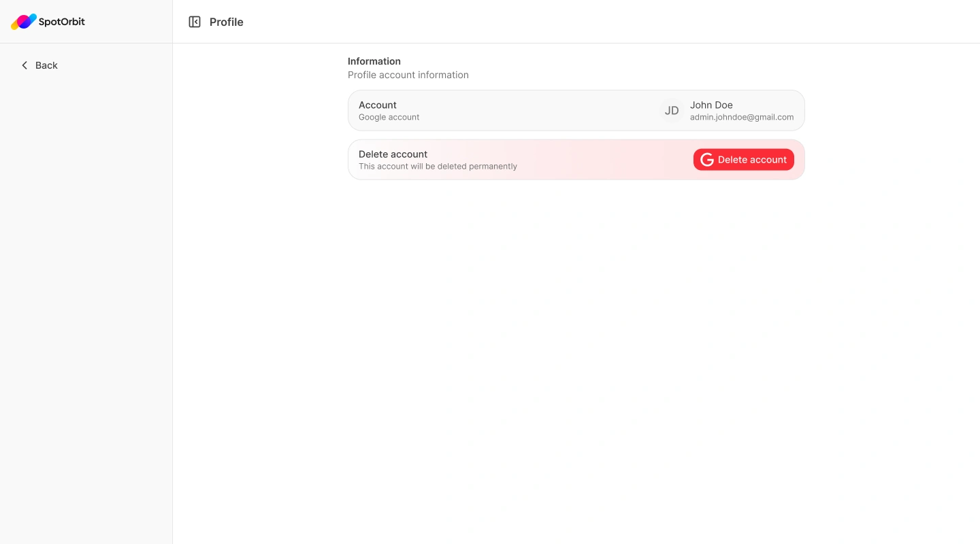Screen dimensions: 980x544
Task: Click the 'Profile account information' subtitle
Action: [408, 75]
